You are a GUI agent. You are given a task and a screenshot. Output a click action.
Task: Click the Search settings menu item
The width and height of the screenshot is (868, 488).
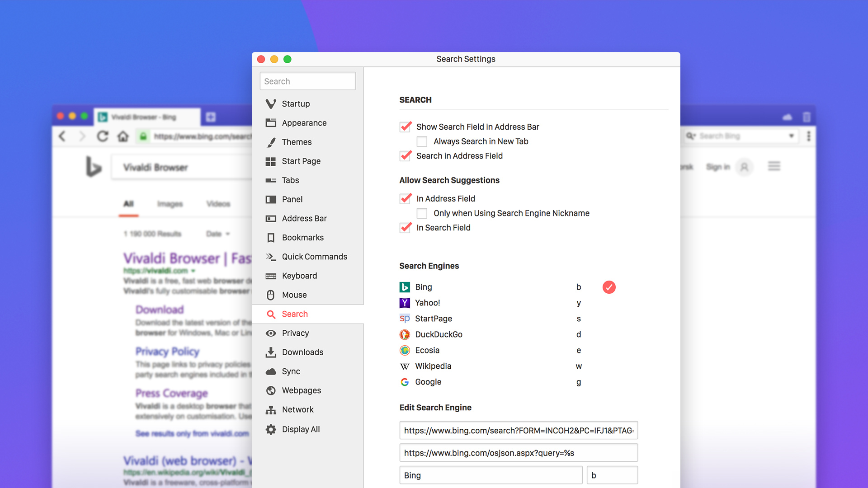294,314
